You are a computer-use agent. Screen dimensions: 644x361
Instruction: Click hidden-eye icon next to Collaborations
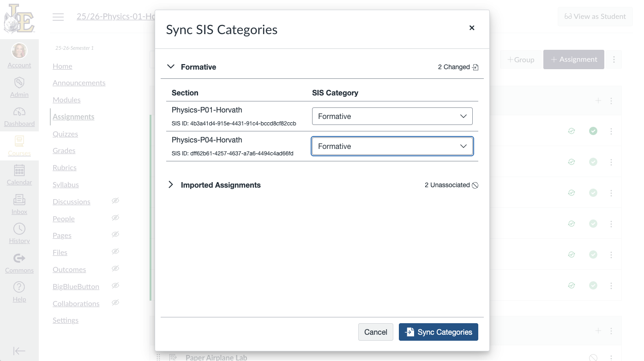(115, 302)
